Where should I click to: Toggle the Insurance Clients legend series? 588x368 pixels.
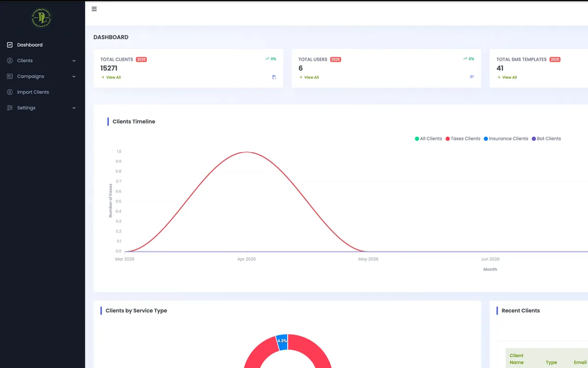[x=506, y=139]
